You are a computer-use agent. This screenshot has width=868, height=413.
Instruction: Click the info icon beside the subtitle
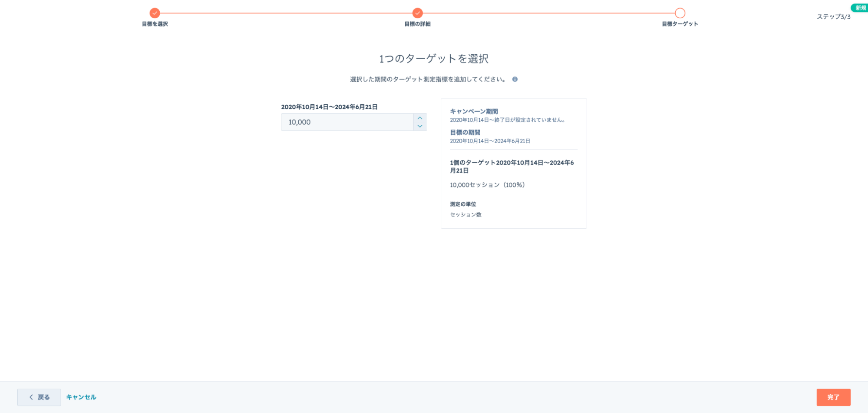[515, 80]
